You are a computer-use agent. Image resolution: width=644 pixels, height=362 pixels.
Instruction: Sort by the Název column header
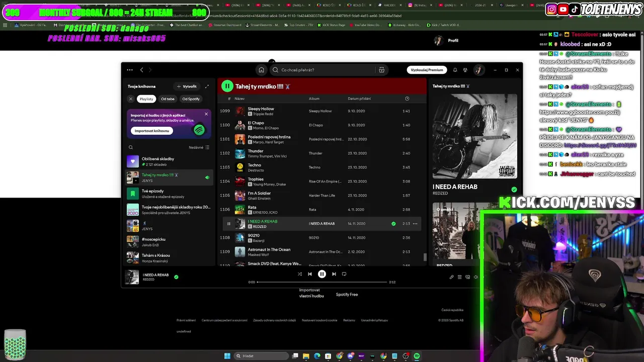[239, 99]
